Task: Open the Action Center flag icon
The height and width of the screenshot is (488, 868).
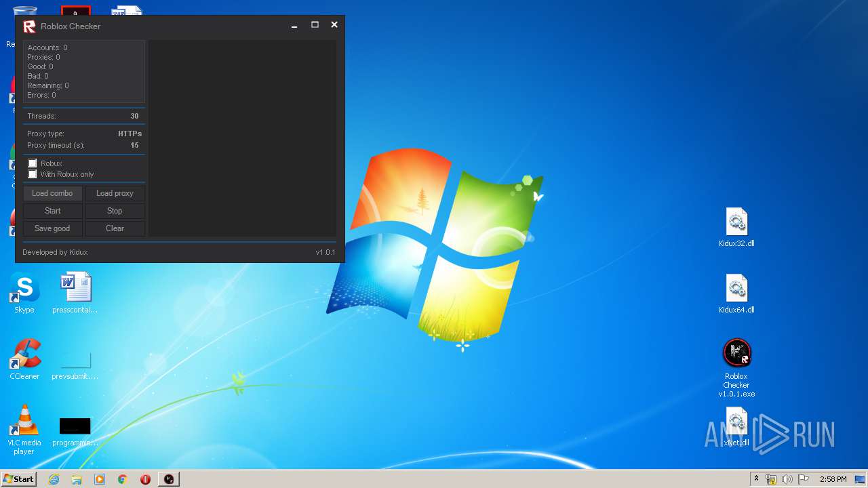Action: click(804, 479)
